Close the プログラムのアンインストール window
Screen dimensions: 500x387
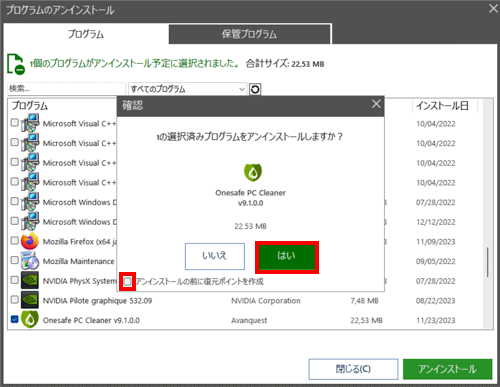[493, 9]
